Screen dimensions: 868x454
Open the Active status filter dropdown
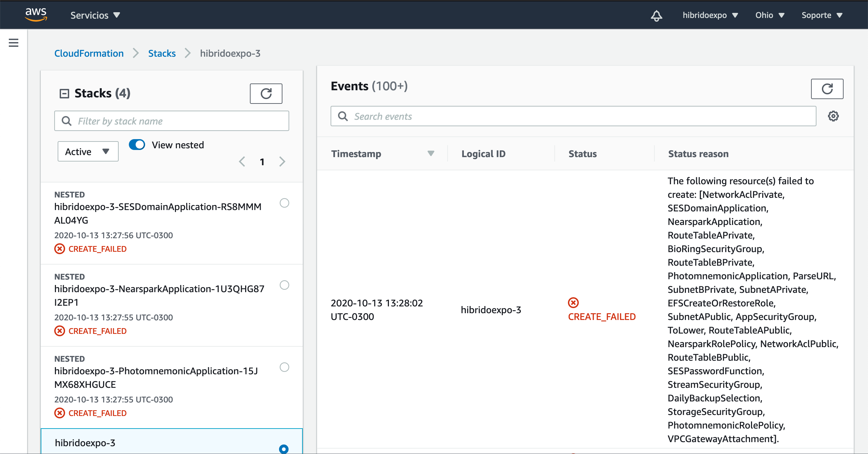pyautogui.click(x=88, y=151)
